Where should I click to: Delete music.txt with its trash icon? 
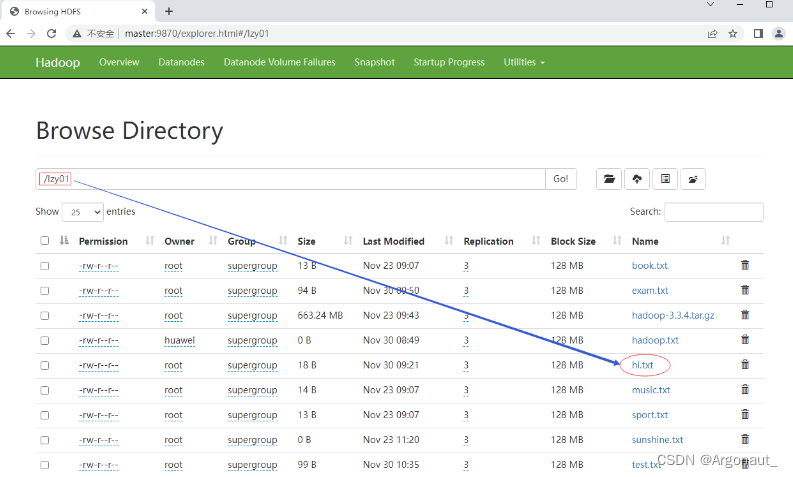pos(745,389)
